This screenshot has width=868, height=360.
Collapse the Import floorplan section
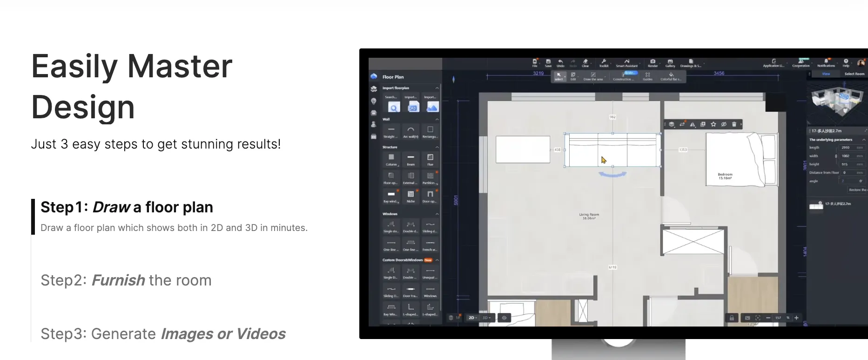coord(437,88)
